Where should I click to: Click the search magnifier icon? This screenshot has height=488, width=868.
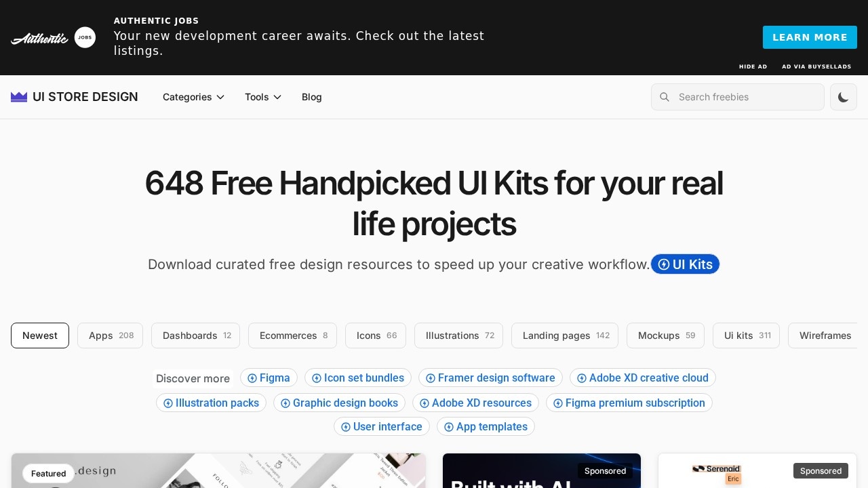(x=665, y=97)
